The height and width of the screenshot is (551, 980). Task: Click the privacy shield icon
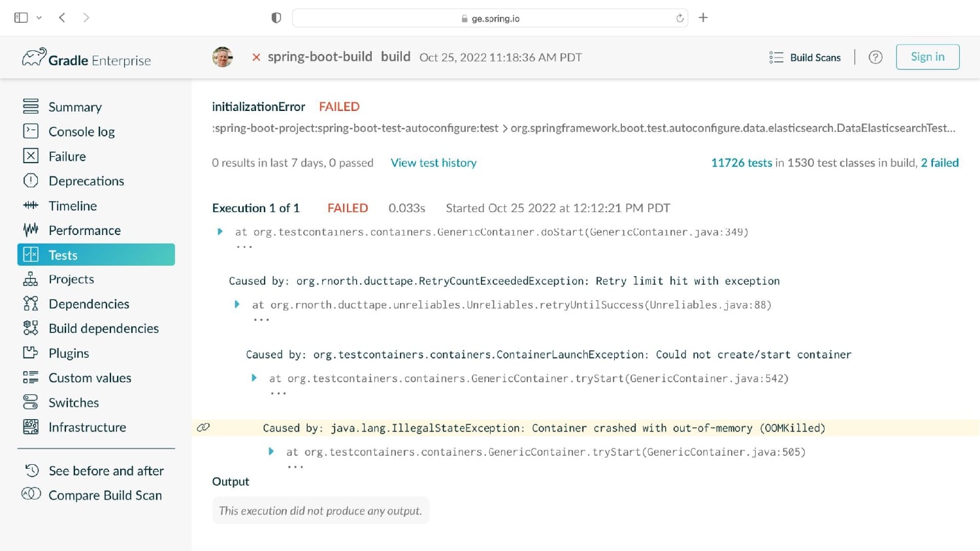tap(276, 18)
